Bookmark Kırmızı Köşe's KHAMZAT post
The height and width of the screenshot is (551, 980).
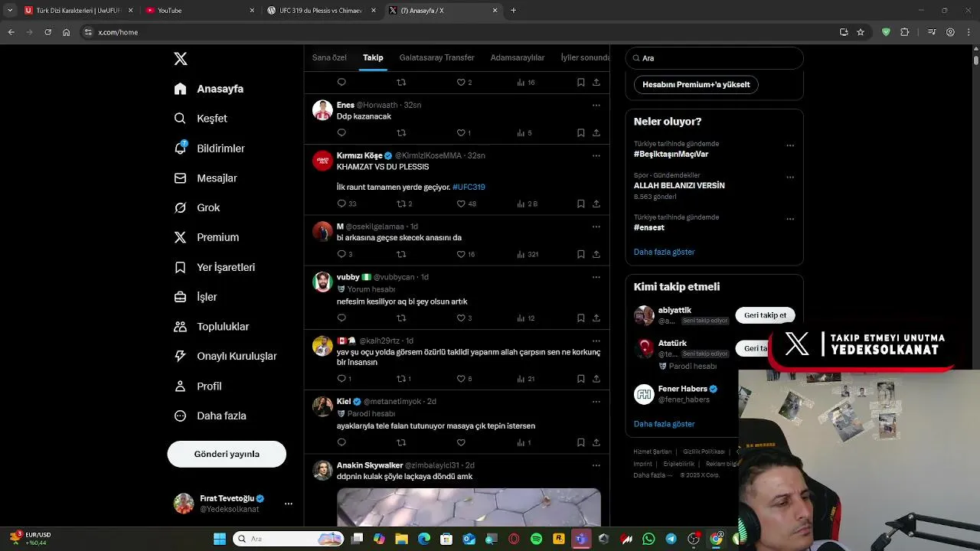click(x=581, y=204)
